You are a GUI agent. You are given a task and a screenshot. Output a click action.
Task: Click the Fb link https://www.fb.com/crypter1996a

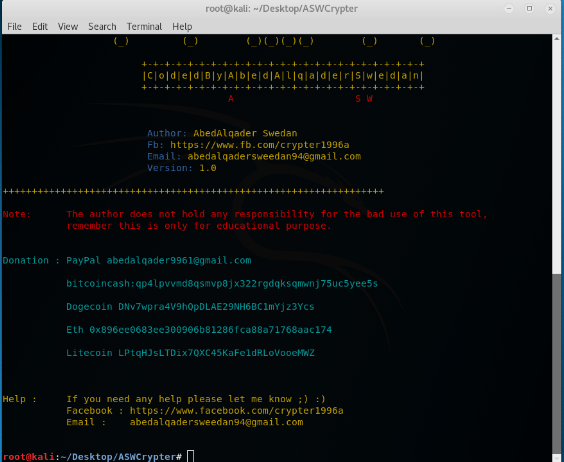[x=259, y=145]
